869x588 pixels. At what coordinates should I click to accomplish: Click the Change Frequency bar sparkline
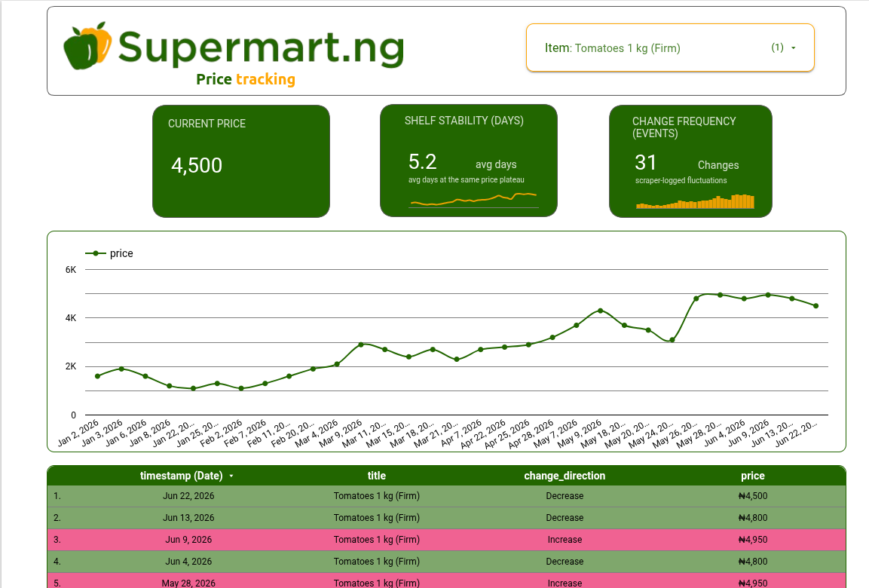tap(695, 201)
